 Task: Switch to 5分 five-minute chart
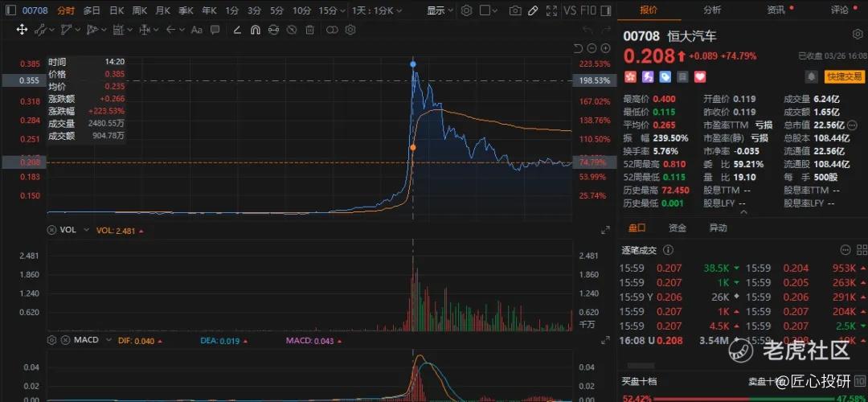(x=277, y=10)
